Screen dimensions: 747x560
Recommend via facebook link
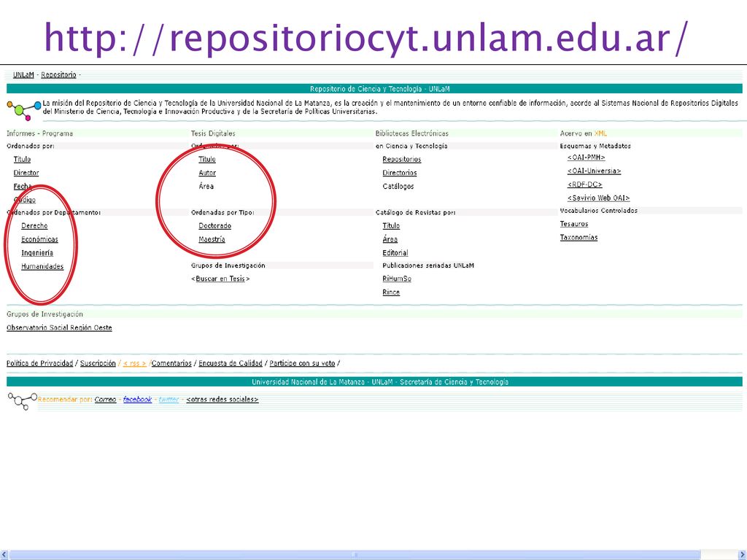(x=137, y=400)
